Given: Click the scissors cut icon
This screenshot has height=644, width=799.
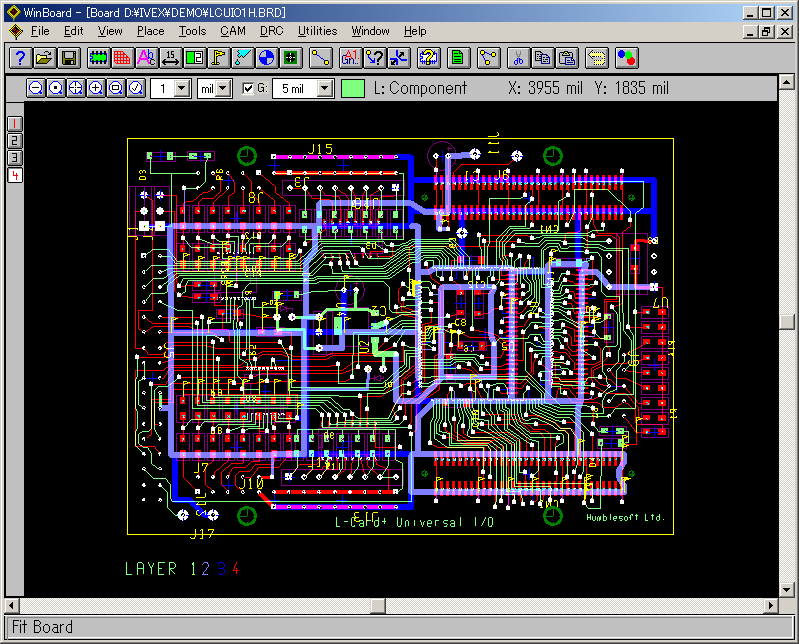Looking at the screenshot, I should point(518,58).
